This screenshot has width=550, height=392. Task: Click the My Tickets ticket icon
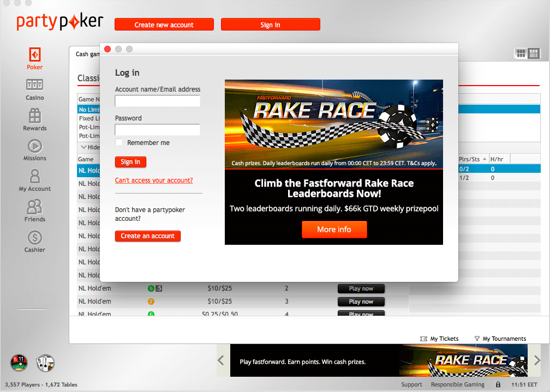pyautogui.click(x=423, y=339)
